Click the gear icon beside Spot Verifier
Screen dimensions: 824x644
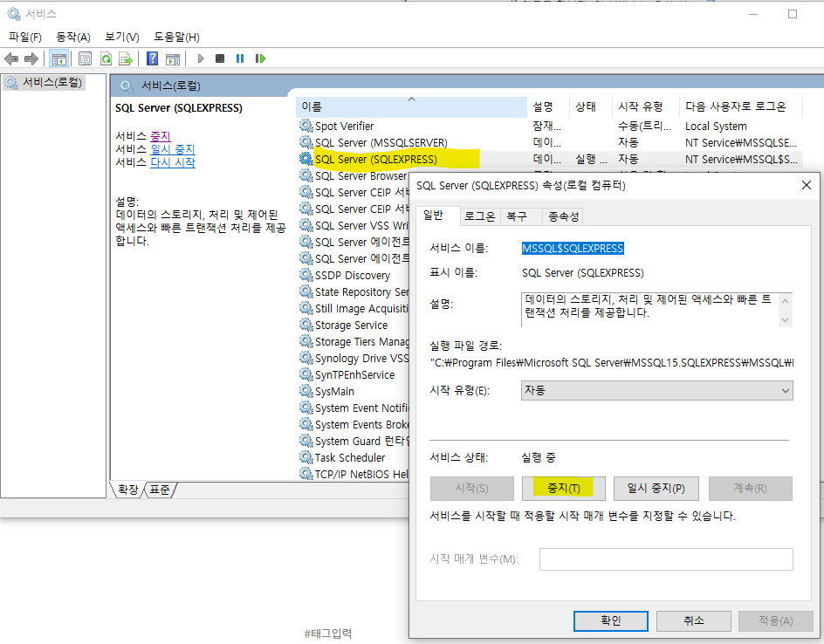click(x=306, y=126)
